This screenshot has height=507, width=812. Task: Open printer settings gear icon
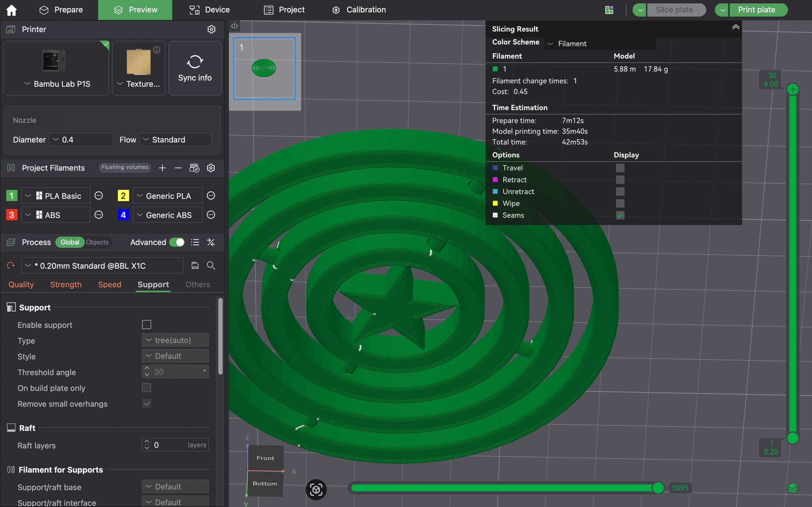coord(211,30)
